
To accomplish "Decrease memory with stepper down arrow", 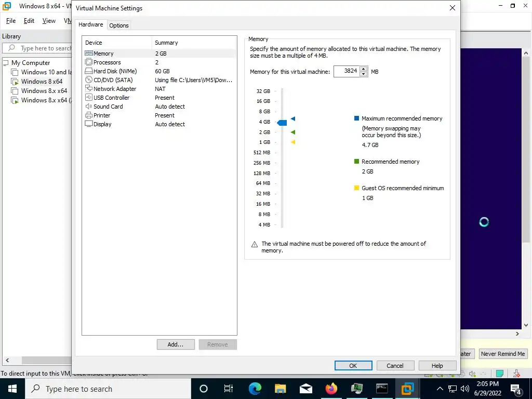I will 363,74.
